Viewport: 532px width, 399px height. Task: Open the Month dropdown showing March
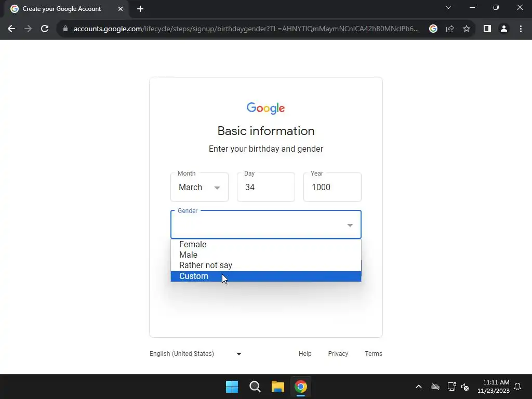coord(199,187)
